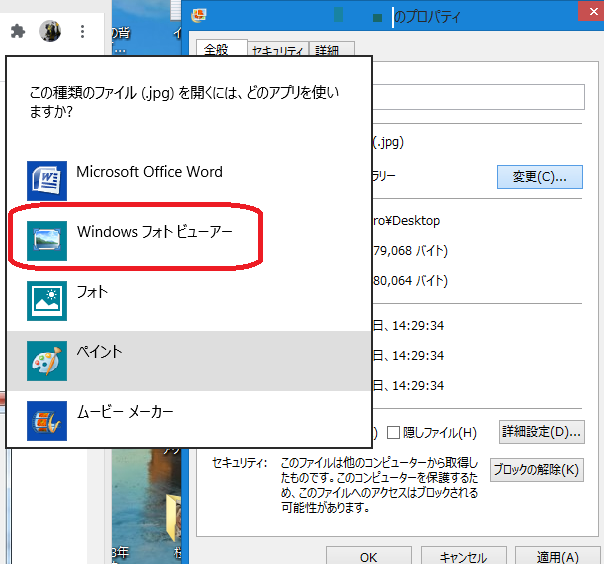The height and width of the screenshot is (564, 604).
Task: Open the browser profile avatar
Action: point(50,31)
